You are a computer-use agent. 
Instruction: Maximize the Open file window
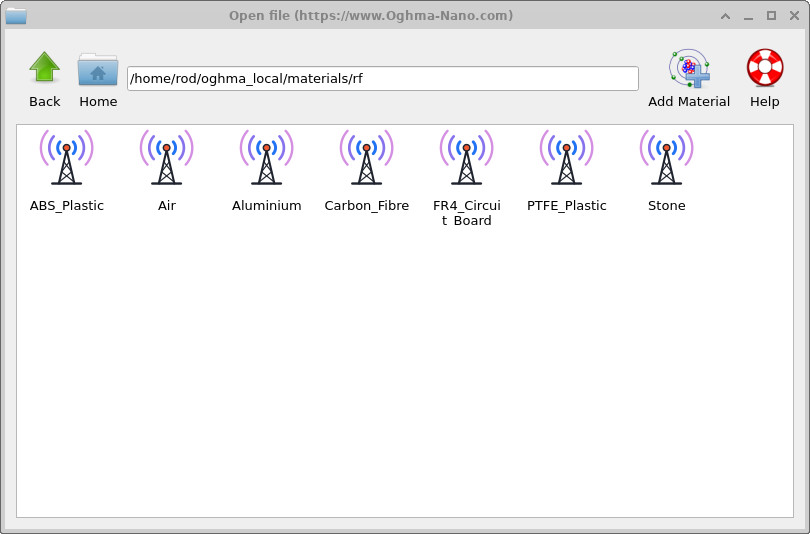coord(771,16)
